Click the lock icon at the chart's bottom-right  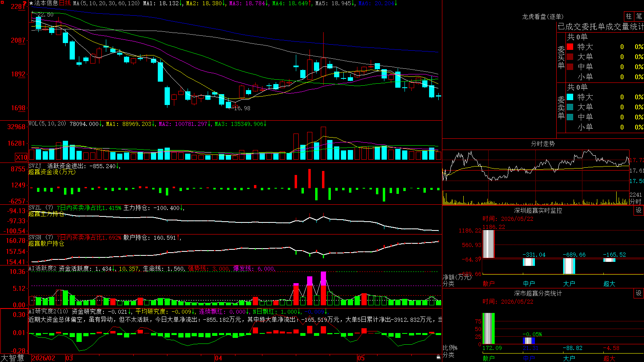[439, 357]
